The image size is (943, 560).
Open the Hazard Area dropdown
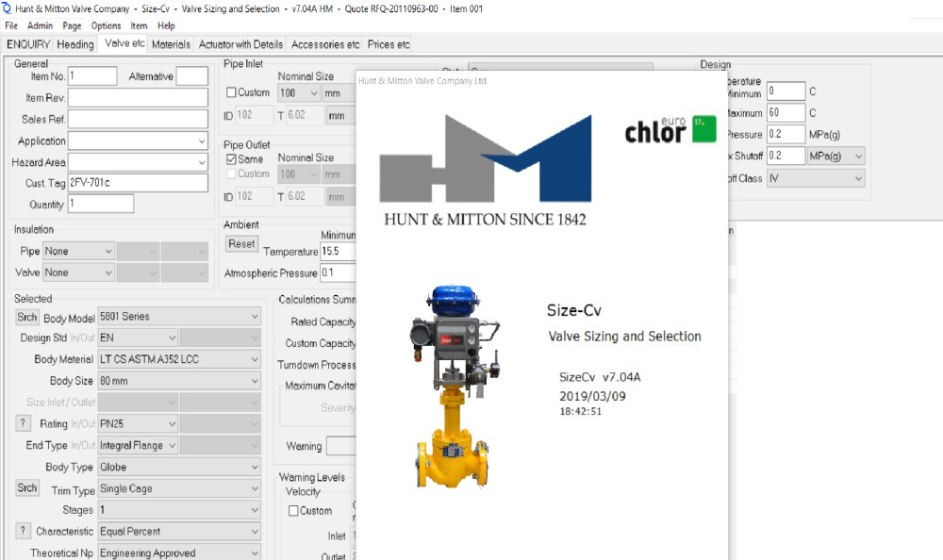pyautogui.click(x=138, y=162)
